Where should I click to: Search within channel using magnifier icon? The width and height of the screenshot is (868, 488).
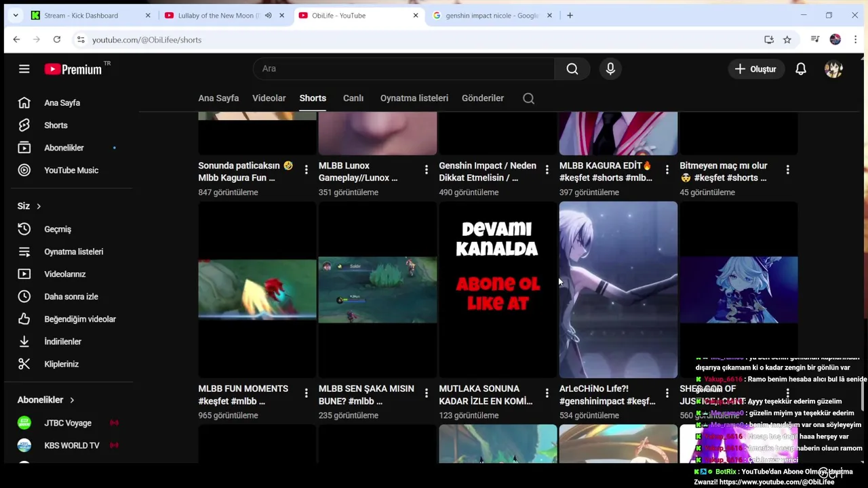point(529,98)
